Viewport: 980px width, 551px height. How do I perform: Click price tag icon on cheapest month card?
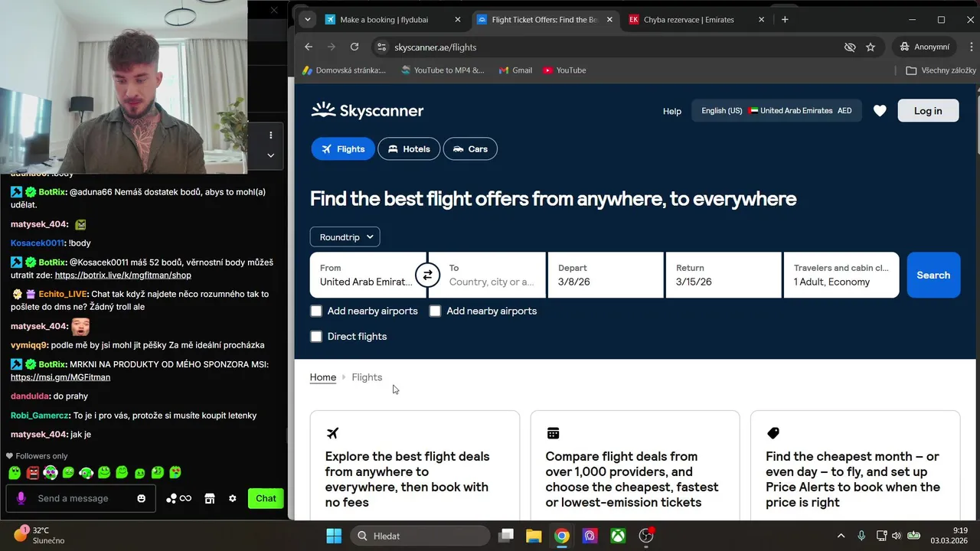tap(773, 433)
